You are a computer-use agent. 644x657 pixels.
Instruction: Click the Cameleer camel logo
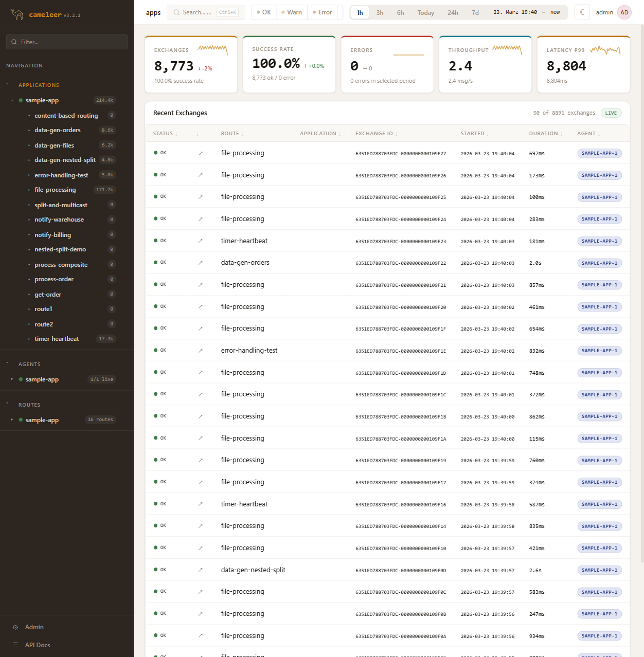click(17, 14)
